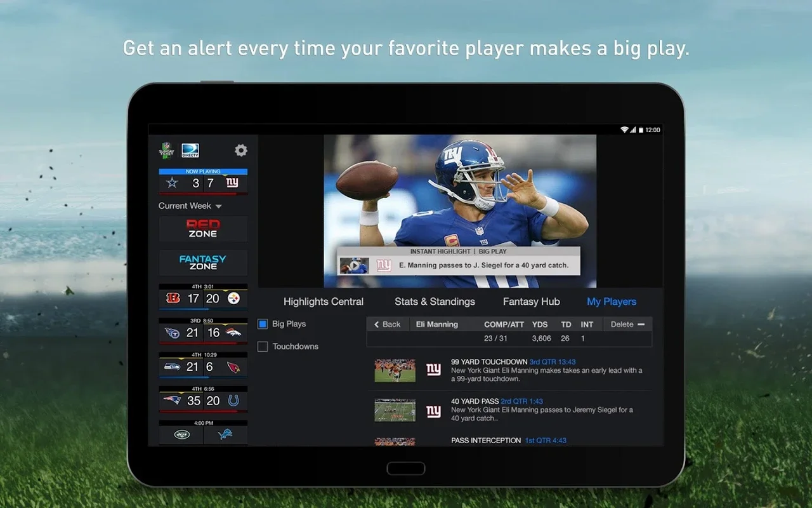812x508 pixels.
Task: Tap Giants logo beside 99 Yard Touchdown
Action: coord(434,370)
